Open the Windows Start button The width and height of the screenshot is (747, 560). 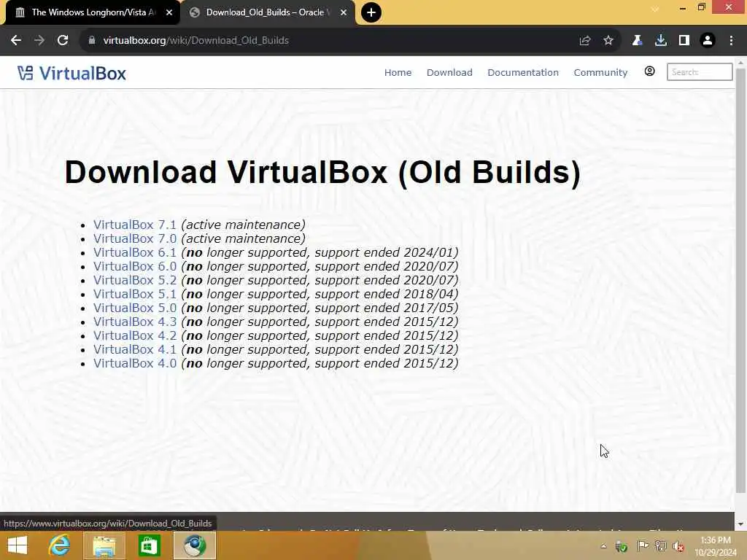[x=18, y=545]
